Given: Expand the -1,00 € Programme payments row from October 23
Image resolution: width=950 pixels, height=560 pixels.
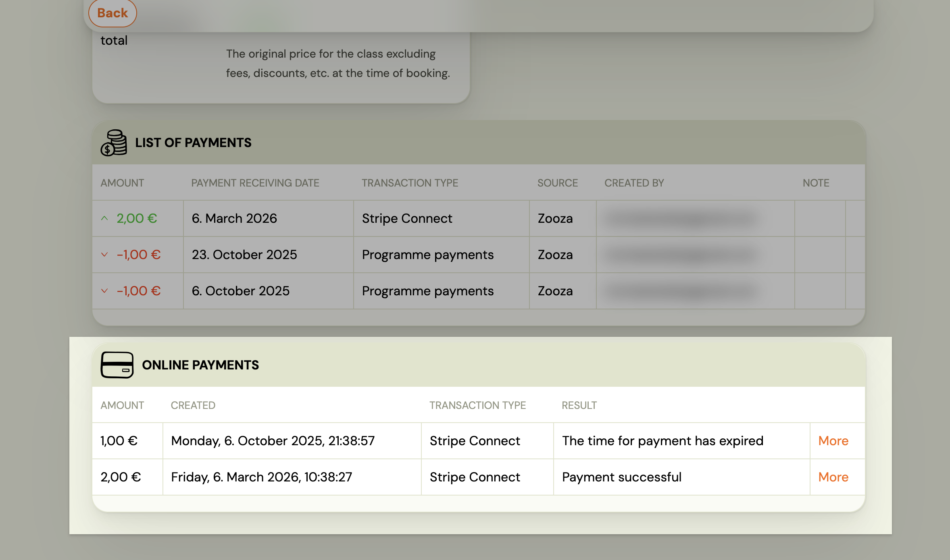Looking at the screenshot, I should [104, 255].
